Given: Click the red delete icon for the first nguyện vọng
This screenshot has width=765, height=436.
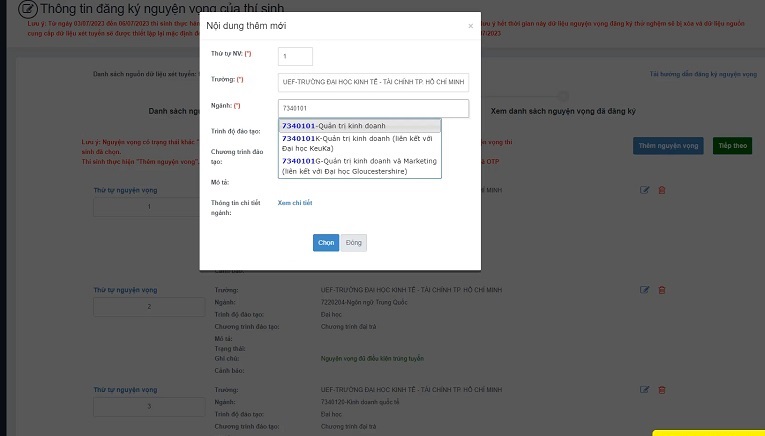Looking at the screenshot, I should tap(661, 190).
